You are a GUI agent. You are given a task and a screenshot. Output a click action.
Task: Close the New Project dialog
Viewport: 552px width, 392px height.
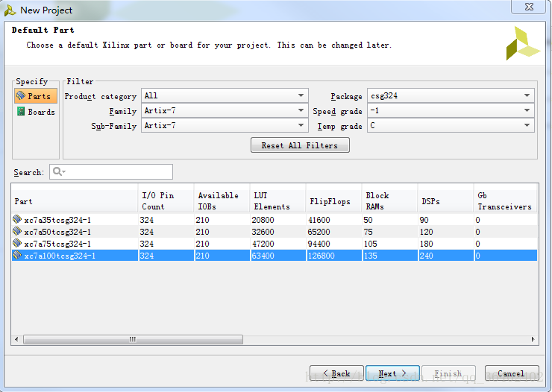pyautogui.click(x=529, y=7)
